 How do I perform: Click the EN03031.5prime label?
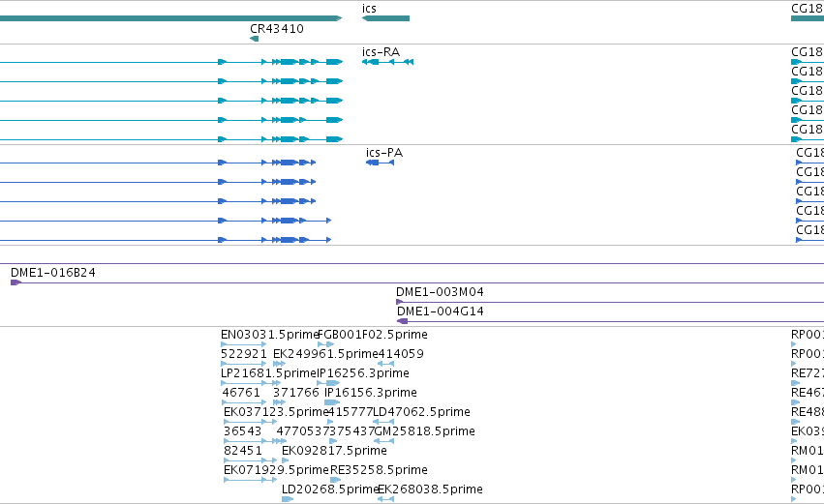pyautogui.click(x=270, y=335)
